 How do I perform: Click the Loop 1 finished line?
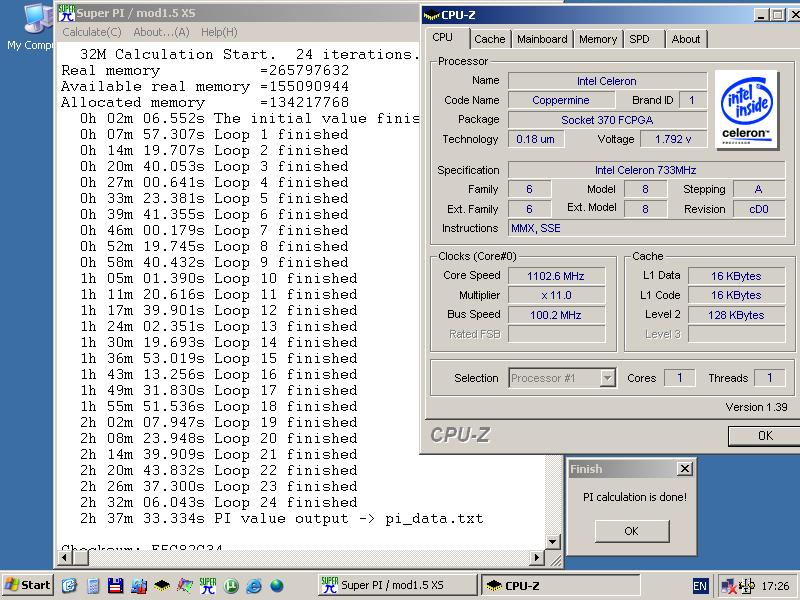tap(214, 135)
